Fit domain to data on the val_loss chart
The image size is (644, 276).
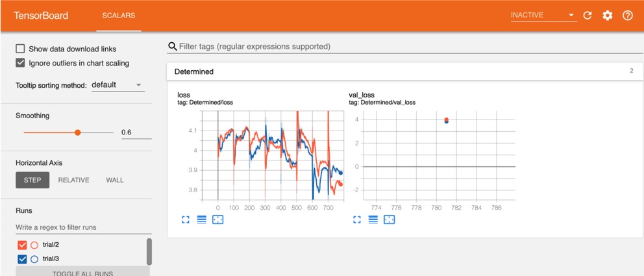tap(388, 220)
